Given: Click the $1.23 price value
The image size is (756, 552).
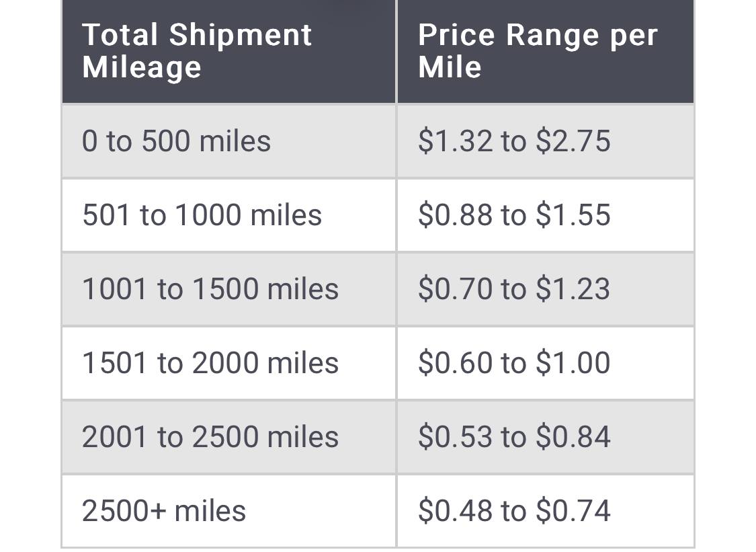Looking at the screenshot, I should 573,289.
